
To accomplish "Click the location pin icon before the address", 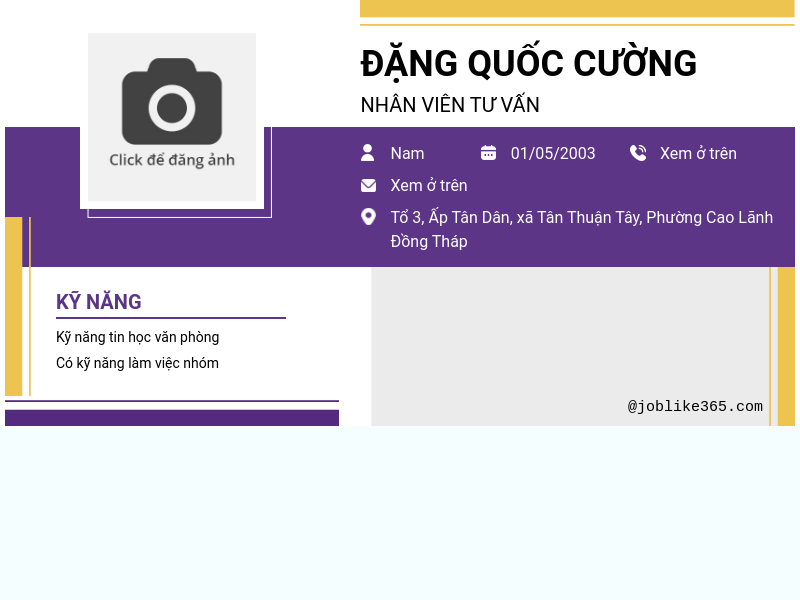I will click(x=368, y=216).
